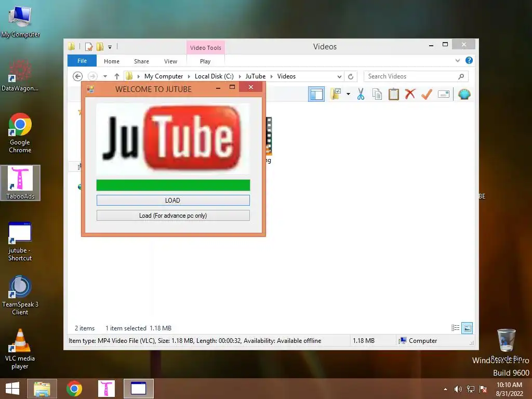The image size is (532, 399).
Task: Open VLC media player desktop icon
Action: [x=20, y=349]
